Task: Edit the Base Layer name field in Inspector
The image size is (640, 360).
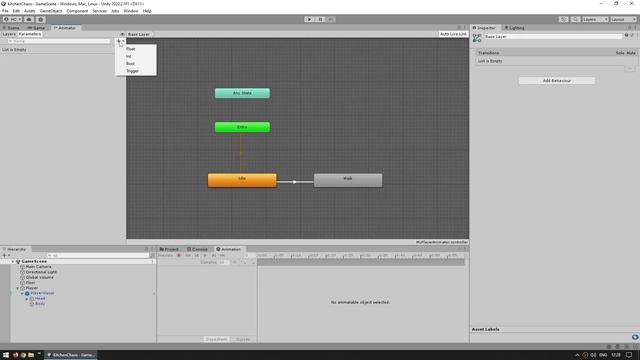Action: pos(553,37)
